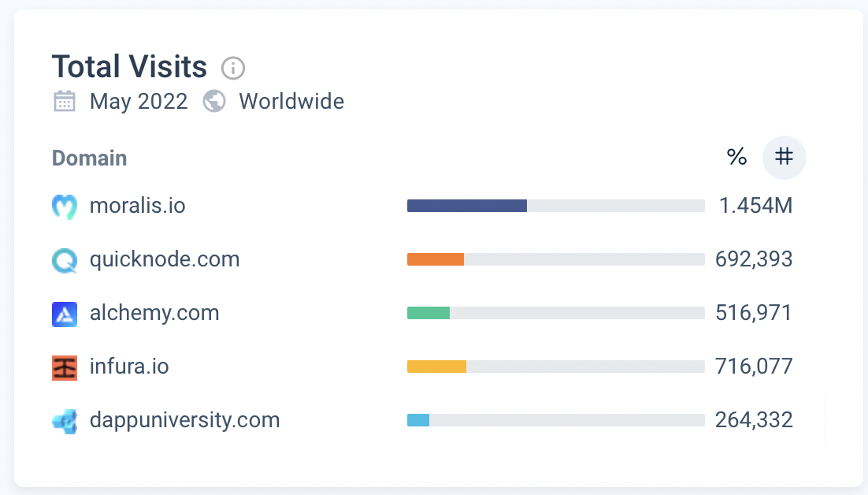Click the Total Visits info icon
Image resolution: width=868 pixels, height=495 pixels.
coord(233,68)
